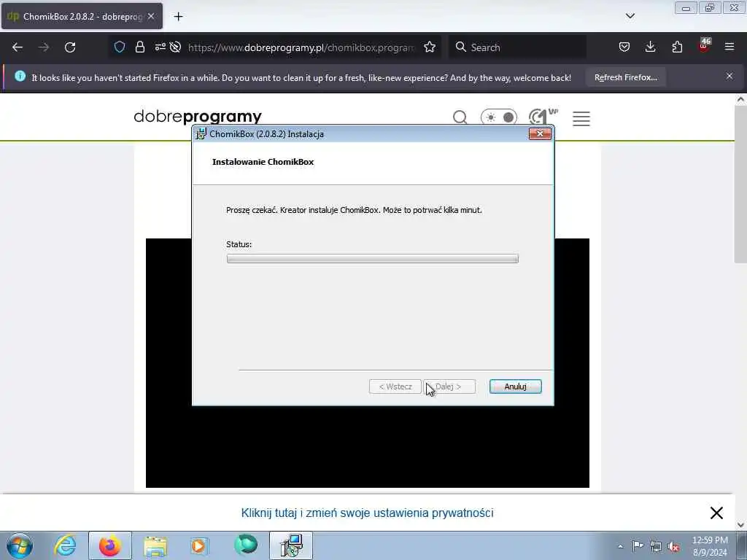Show hidden system tray icons
This screenshot has height=560, width=747.
[620, 546]
